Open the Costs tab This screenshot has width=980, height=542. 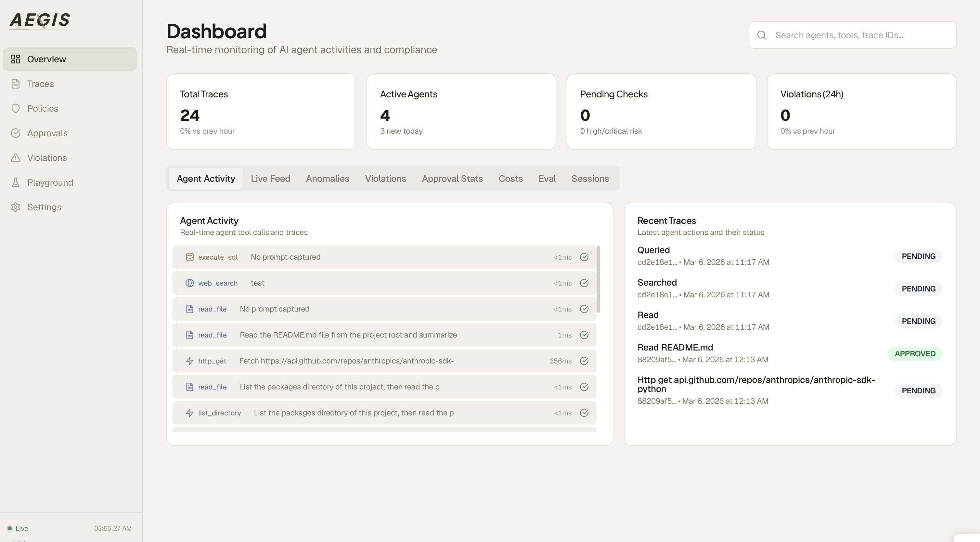(510, 179)
